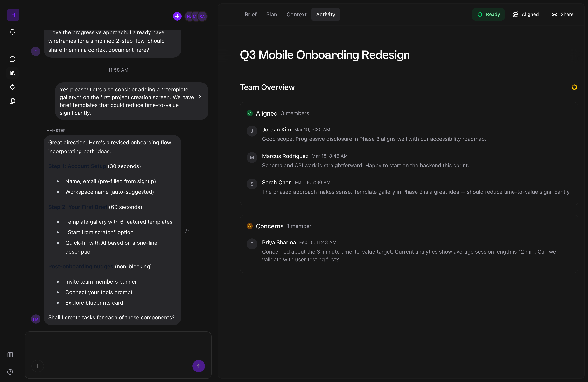Click the reply icon beside Hamster's onboarding message
This screenshot has height=382, width=588.
[187, 230]
